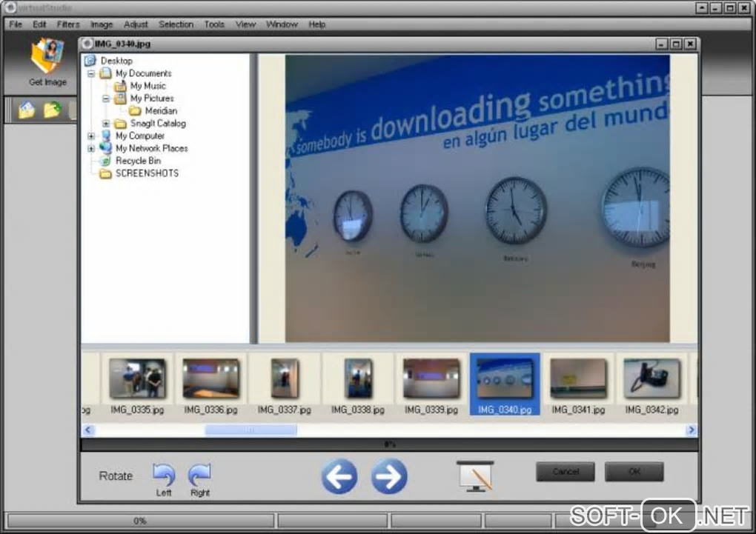The width and height of the screenshot is (756, 534).
Task: Select thumbnail IMG_0342.jpg
Action: [651, 385]
